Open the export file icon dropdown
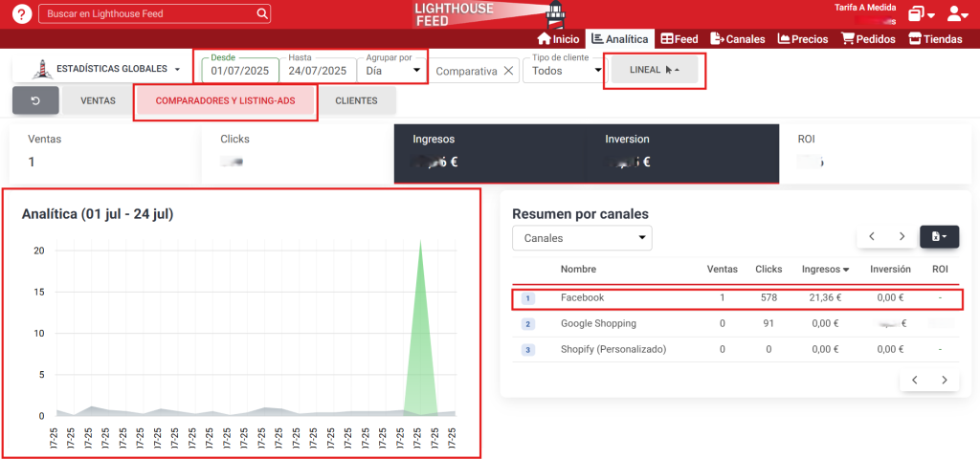 pos(940,236)
